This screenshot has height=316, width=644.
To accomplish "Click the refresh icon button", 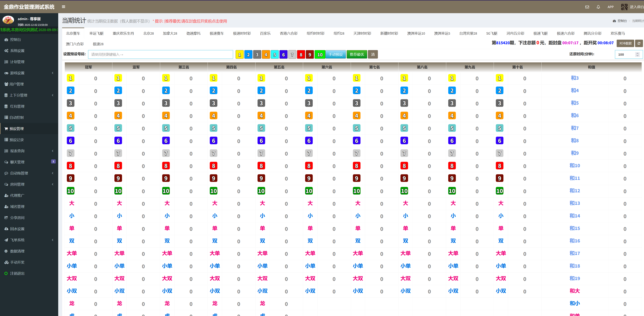I will 639,43.
